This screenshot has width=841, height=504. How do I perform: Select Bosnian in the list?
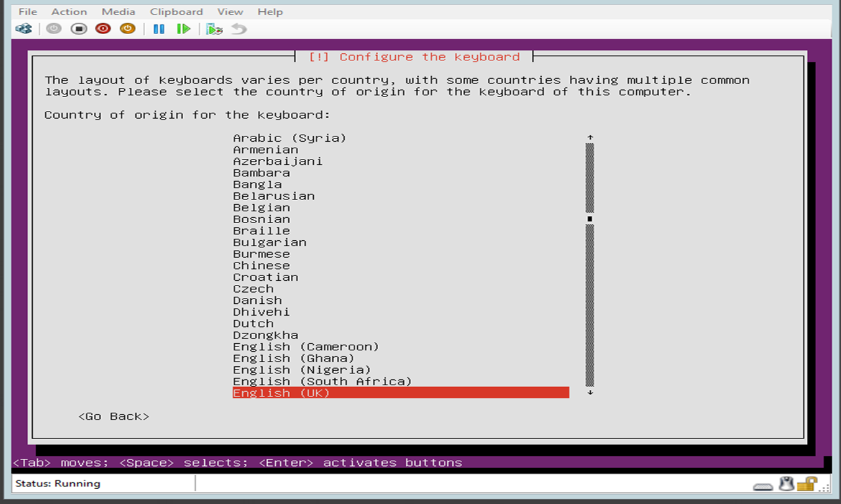pyautogui.click(x=401, y=219)
